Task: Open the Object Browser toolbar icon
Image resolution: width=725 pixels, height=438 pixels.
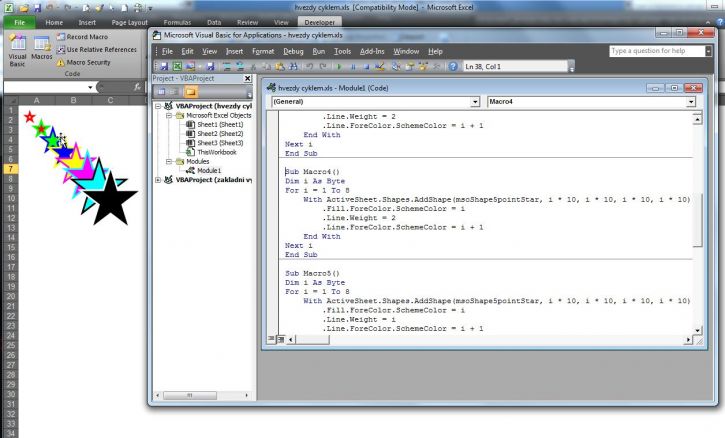Action: [422, 67]
